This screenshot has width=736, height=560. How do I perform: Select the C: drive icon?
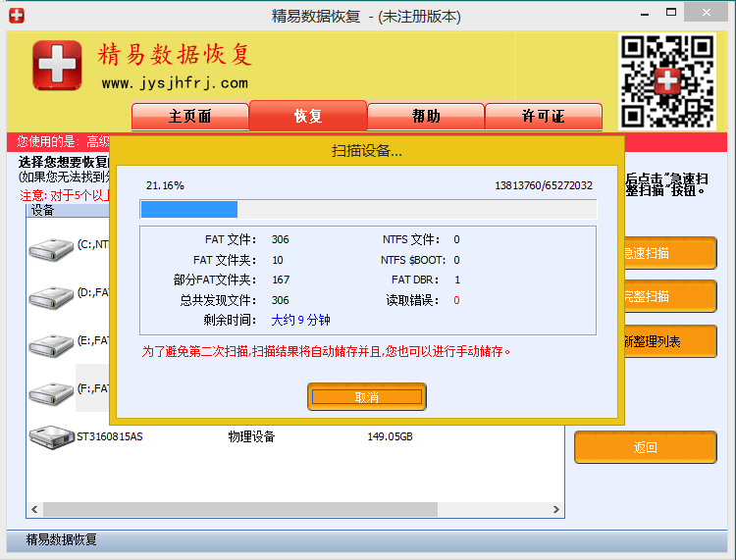(51, 249)
